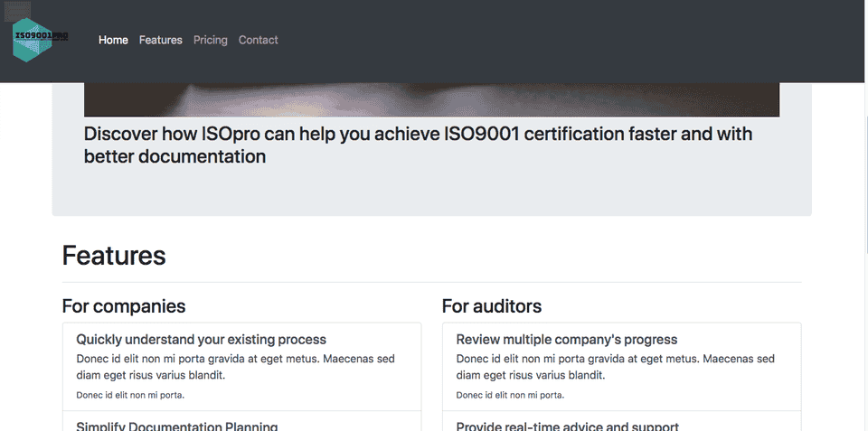Viewport: 868px width, 431px height.
Task: Click description paragraph under 'Quickly understand your existing process'
Action: [x=235, y=367]
